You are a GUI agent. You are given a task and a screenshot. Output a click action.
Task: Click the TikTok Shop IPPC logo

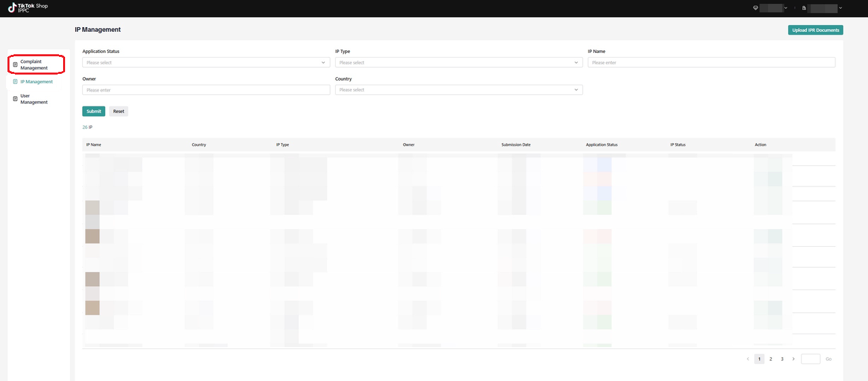[x=28, y=8]
